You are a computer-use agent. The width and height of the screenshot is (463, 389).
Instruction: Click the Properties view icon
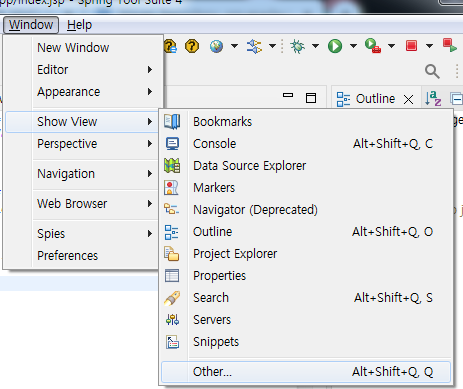click(172, 276)
